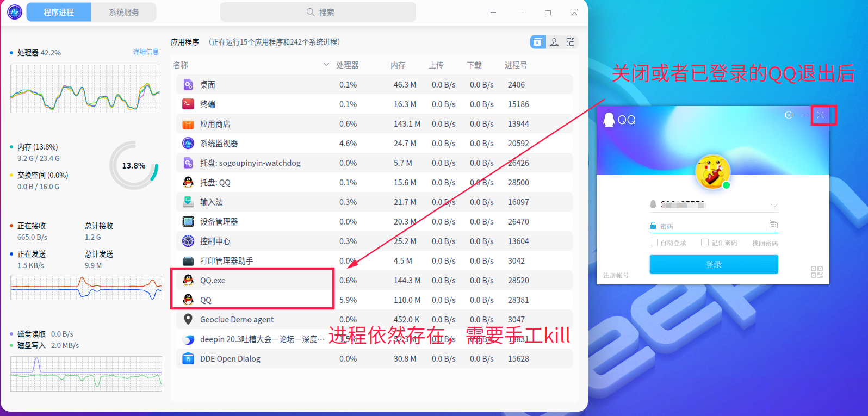Click the penguin icon of process 28381
The height and width of the screenshot is (416, 868).
(188, 300)
